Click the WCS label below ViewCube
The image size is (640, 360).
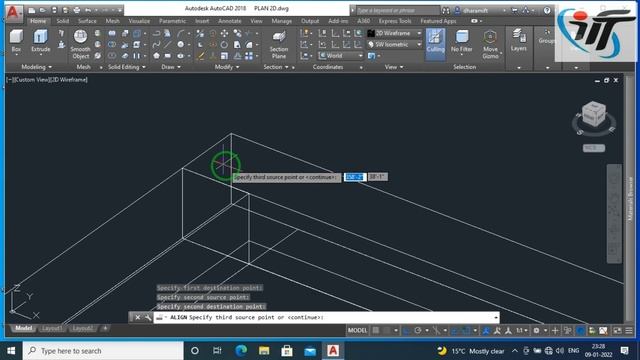(x=594, y=148)
